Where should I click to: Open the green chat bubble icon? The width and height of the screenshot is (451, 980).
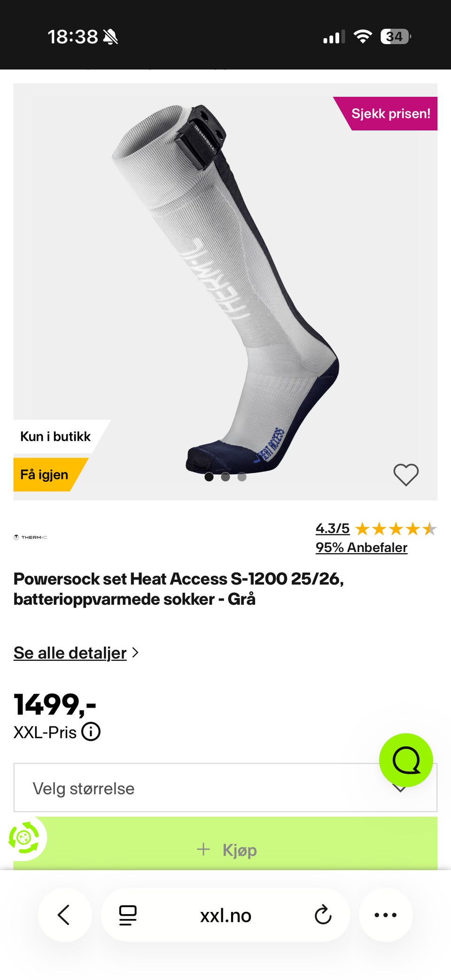click(406, 760)
